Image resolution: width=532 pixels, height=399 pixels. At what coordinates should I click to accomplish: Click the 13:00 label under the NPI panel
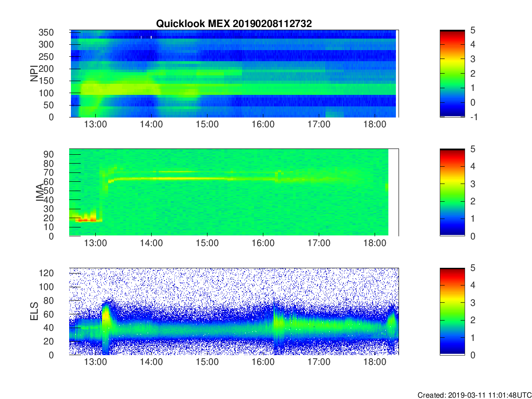(96, 125)
